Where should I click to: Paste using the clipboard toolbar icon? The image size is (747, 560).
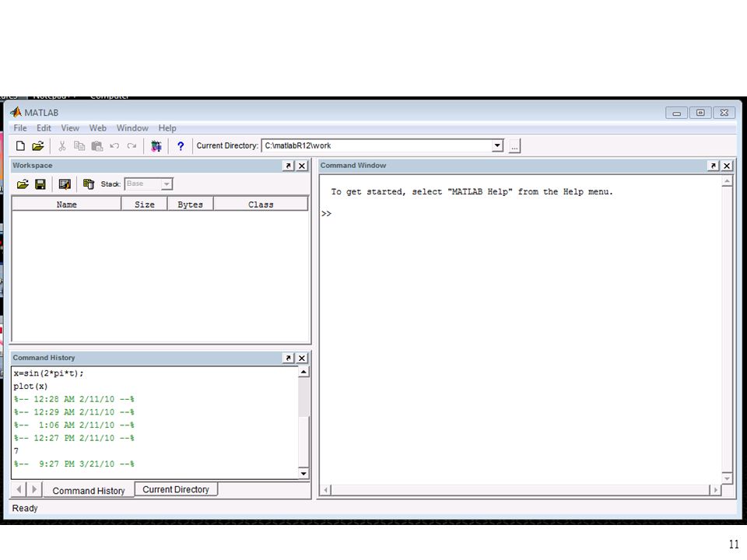tap(97, 145)
